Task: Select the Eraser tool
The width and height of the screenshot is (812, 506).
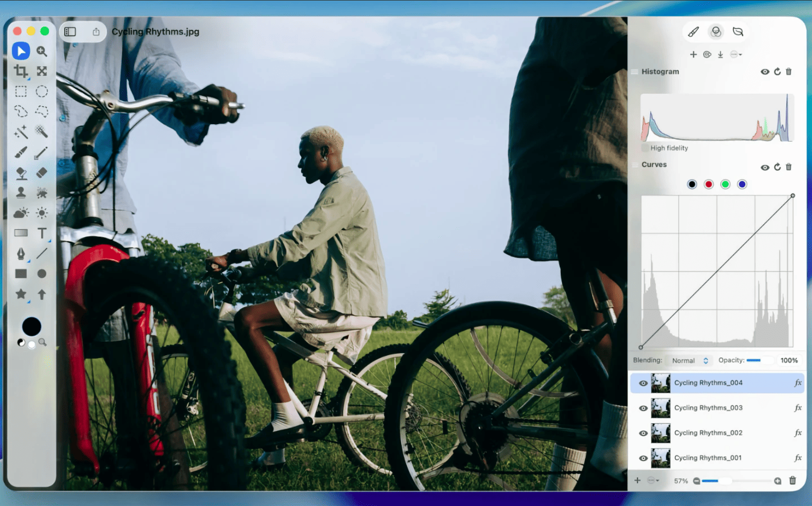Action: click(42, 172)
